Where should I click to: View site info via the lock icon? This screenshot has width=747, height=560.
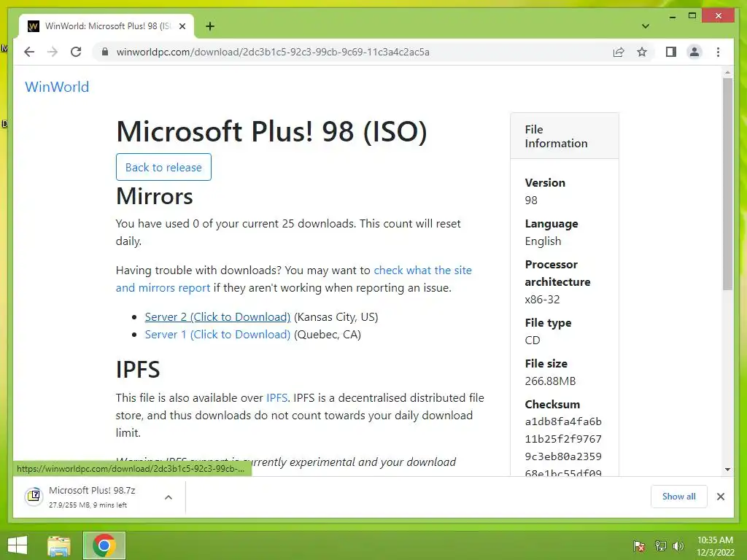pos(105,52)
